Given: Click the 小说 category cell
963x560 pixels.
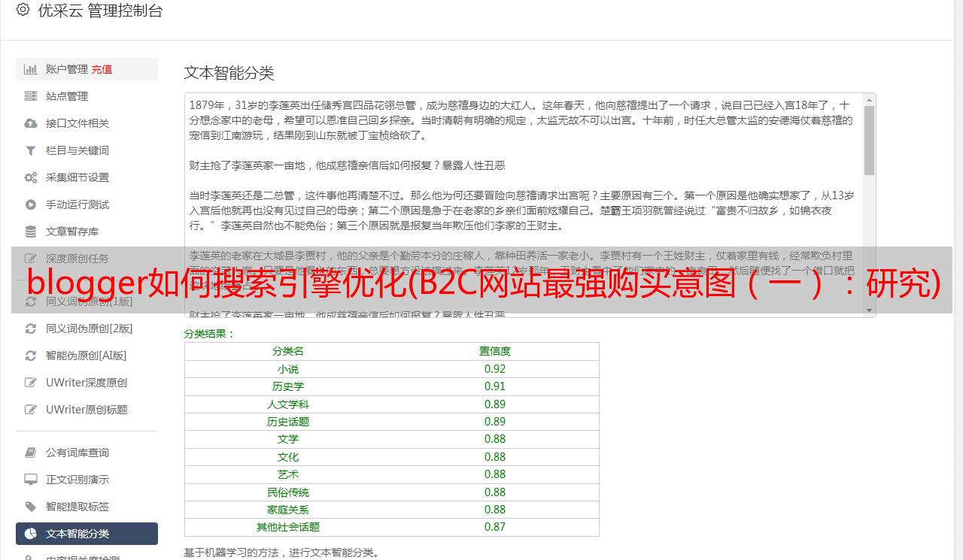Looking at the screenshot, I should 288,369.
